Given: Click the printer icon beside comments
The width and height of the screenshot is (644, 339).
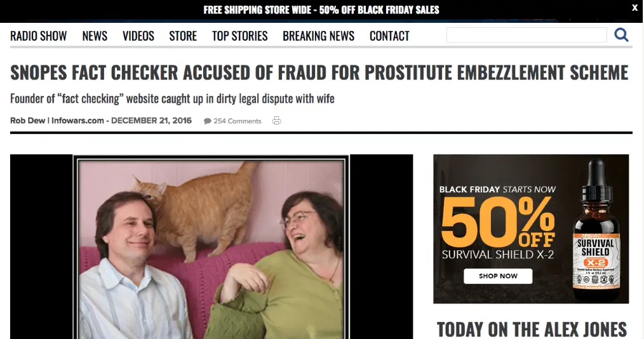Looking at the screenshot, I should [277, 121].
